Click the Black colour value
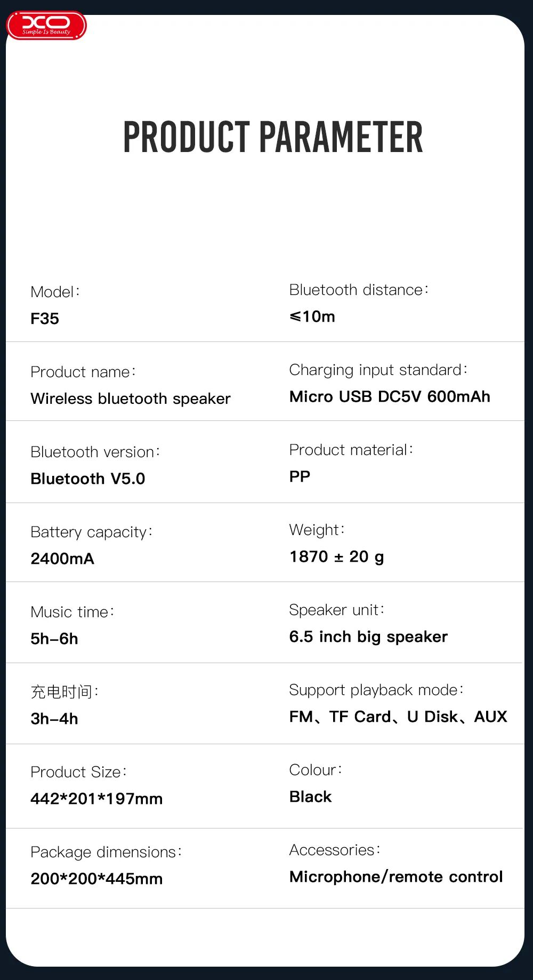The image size is (533, 980). [310, 796]
